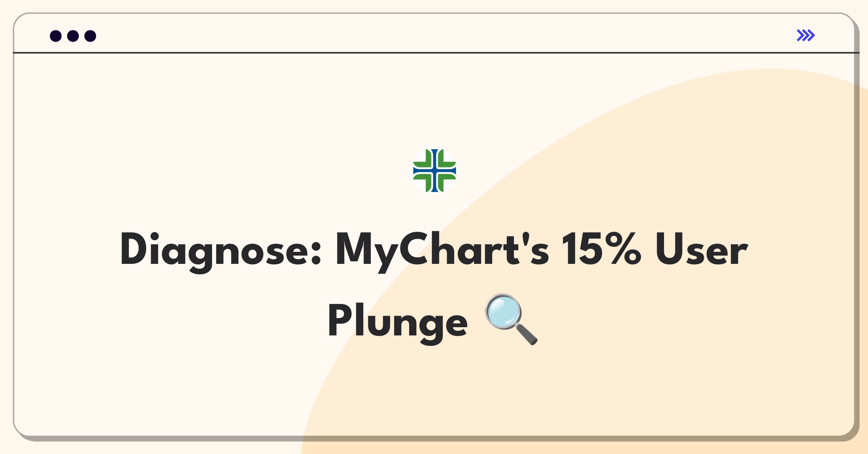868x454 pixels.
Task: Click the green and blue cross logo
Action: 434,171
